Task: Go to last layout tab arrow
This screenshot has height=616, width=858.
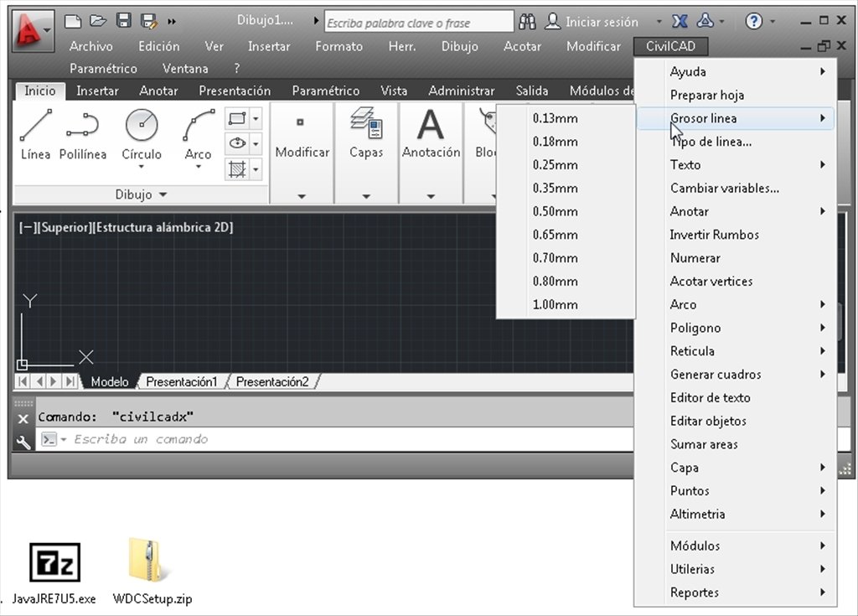Action: click(x=70, y=381)
